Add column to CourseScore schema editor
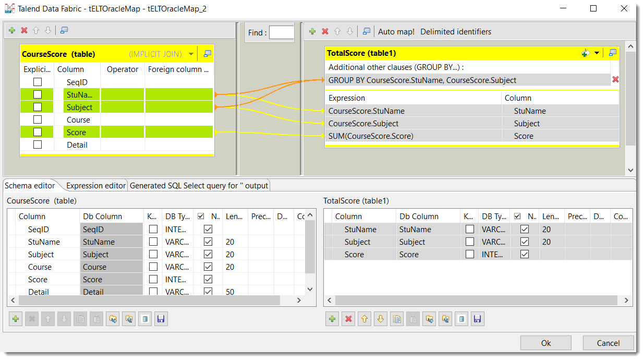This screenshot has height=360, width=644. coord(16,319)
